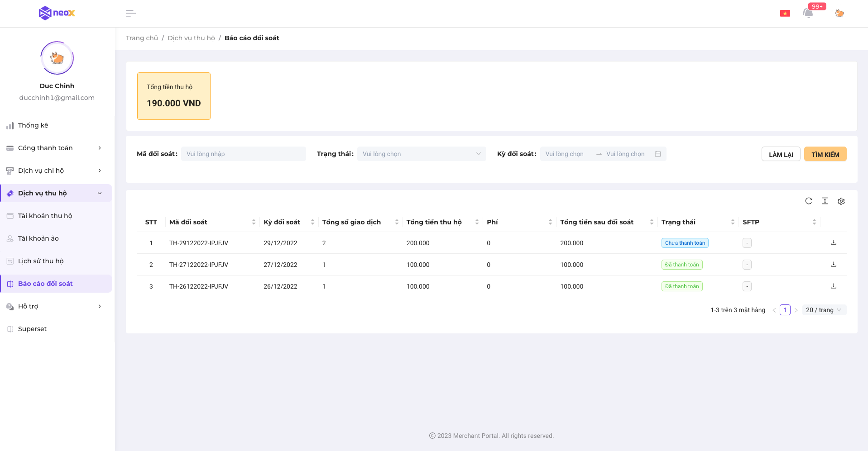
Task: Go to Tài khoản ảo menu item
Action: click(x=38, y=238)
